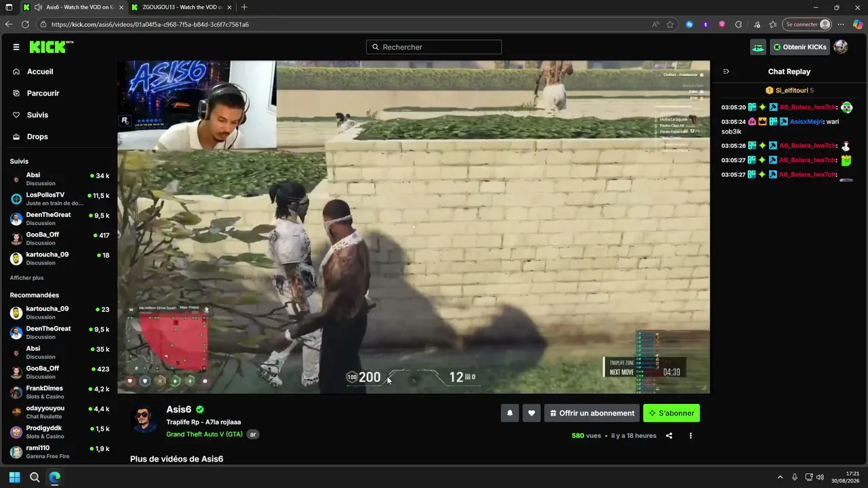Click the Obtenir KICKs button

click(800, 47)
